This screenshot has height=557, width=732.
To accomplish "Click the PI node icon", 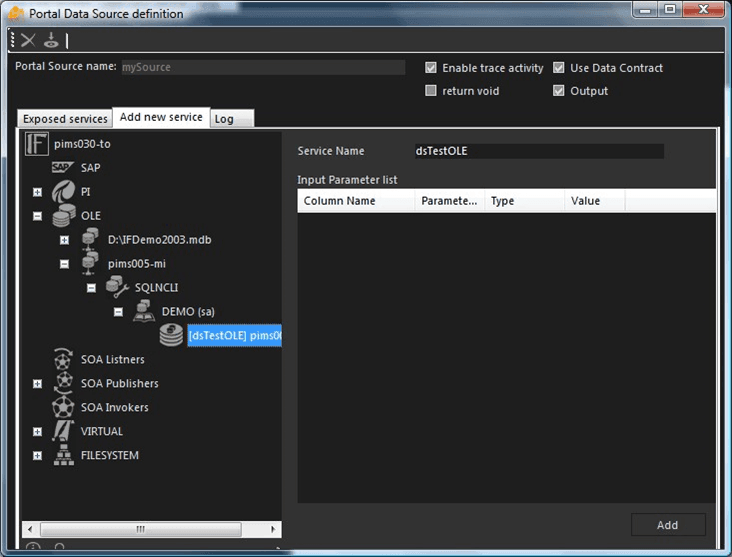I will point(63,191).
